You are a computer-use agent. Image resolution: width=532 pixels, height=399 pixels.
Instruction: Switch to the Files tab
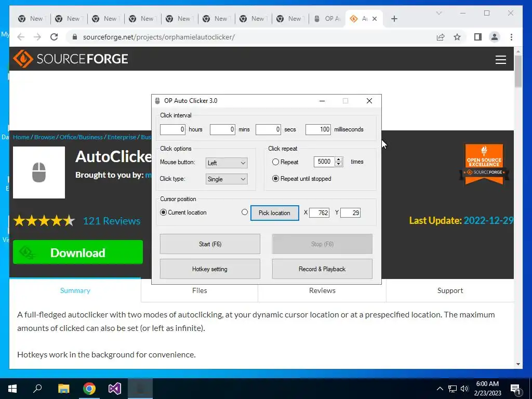click(x=199, y=290)
